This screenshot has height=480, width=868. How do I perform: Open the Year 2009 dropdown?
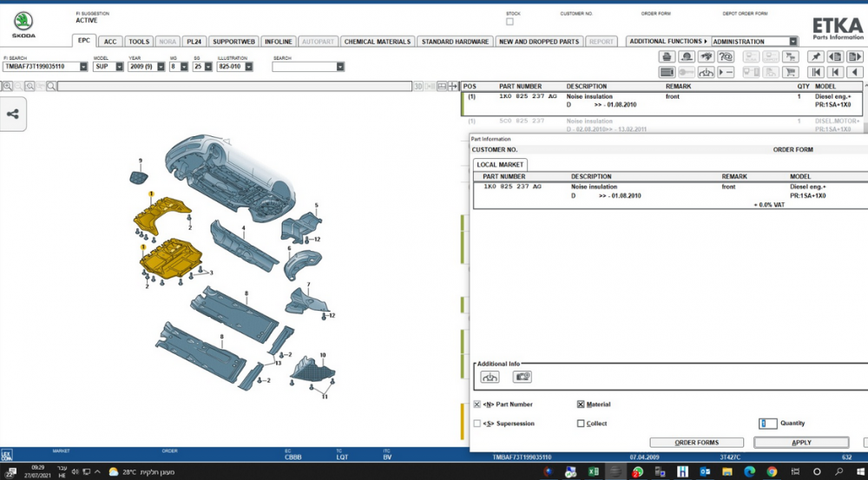click(161, 67)
